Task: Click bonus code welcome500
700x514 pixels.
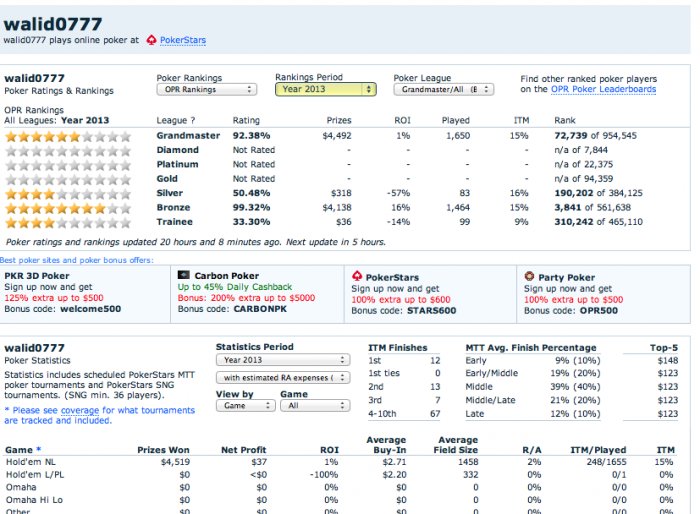Action: pyautogui.click(x=91, y=309)
